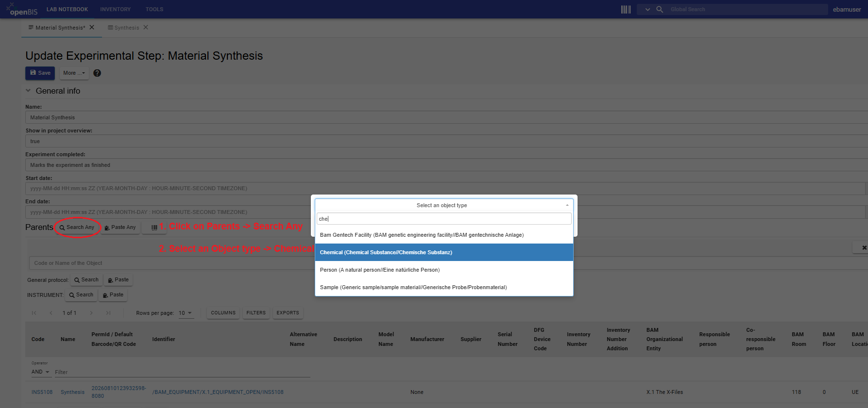Expand the global search type dropdown arrow
The width and height of the screenshot is (868, 408).
click(x=647, y=9)
